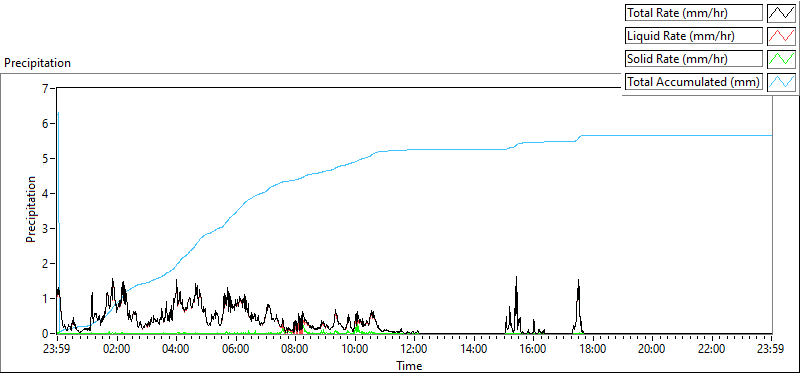Click the 23:59 start label on time axis

point(57,350)
